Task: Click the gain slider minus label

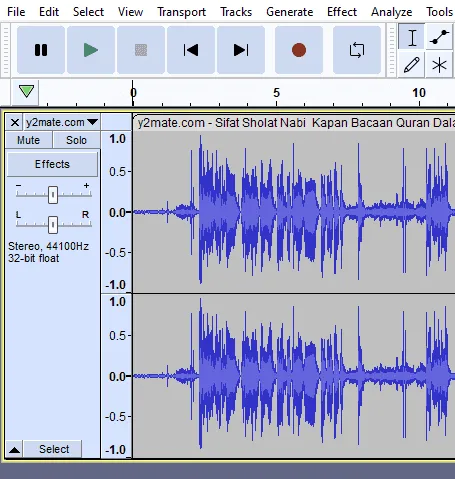Action: [x=18, y=186]
